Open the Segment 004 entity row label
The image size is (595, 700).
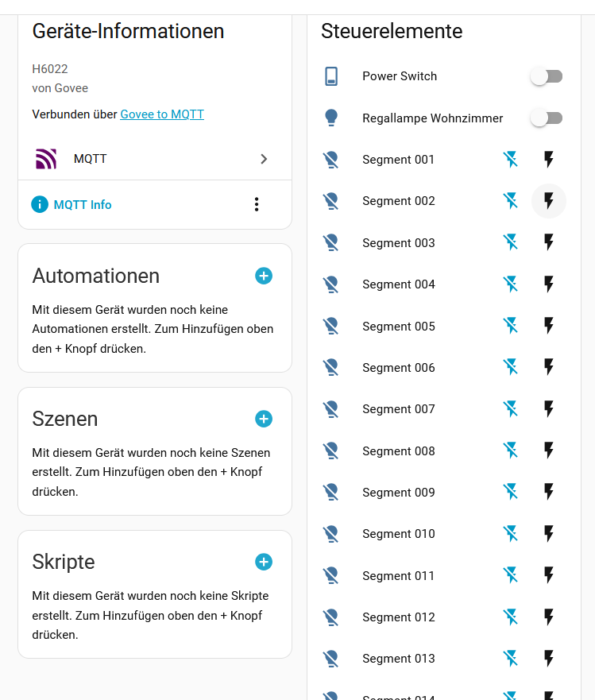click(399, 284)
